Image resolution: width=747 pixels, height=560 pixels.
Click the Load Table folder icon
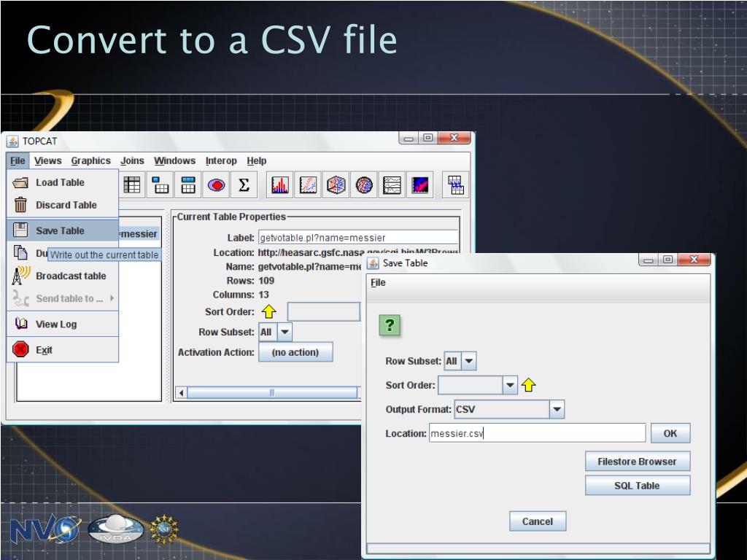tap(20, 182)
